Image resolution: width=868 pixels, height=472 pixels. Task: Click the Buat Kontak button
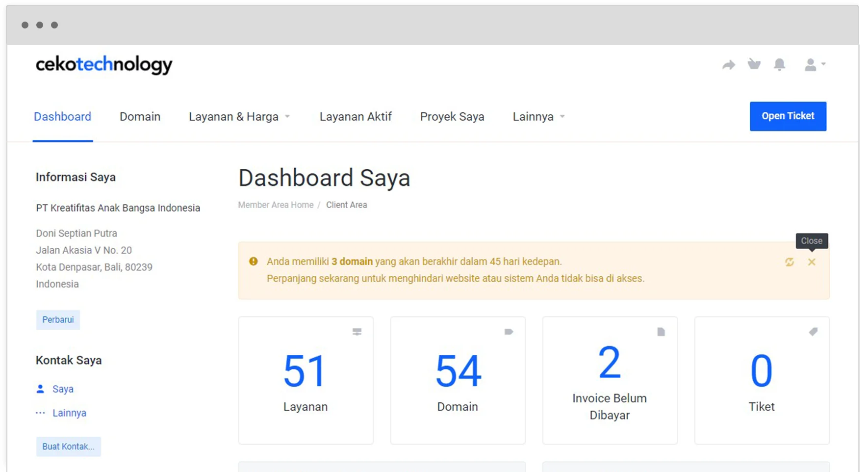(68, 446)
